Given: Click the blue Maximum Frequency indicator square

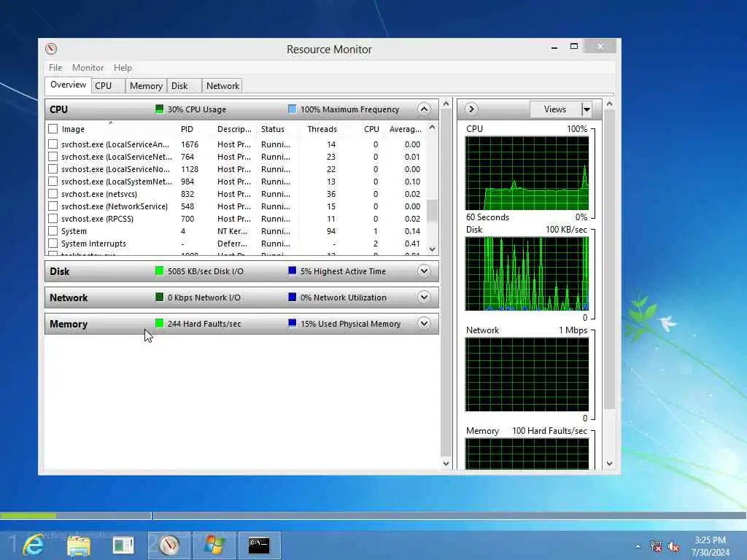Looking at the screenshot, I should 293,109.
